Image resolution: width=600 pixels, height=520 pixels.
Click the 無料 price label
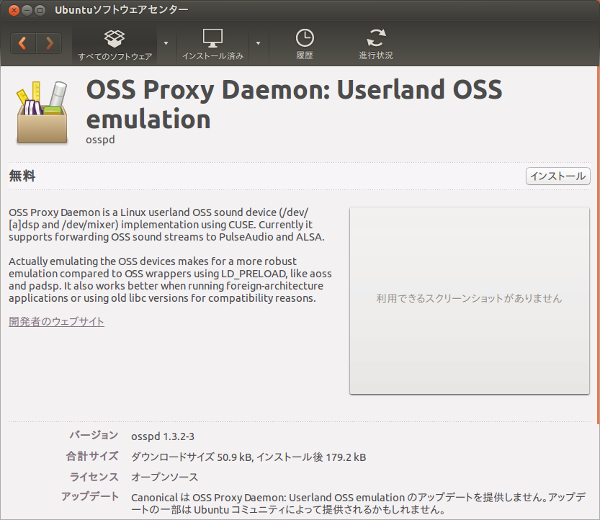[x=22, y=176]
